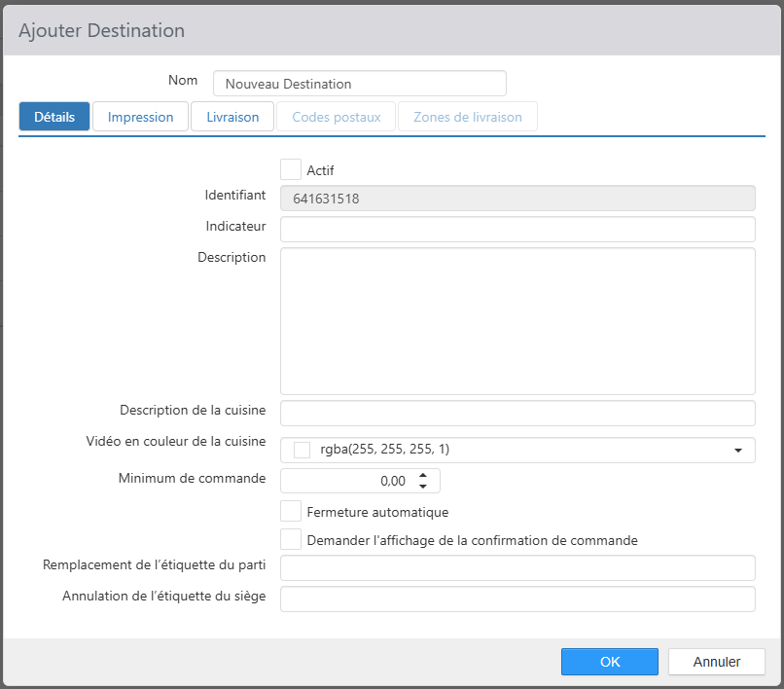Image resolution: width=784 pixels, height=689 pixels.
Task: Confirm with the OK button
Action: 610,662
